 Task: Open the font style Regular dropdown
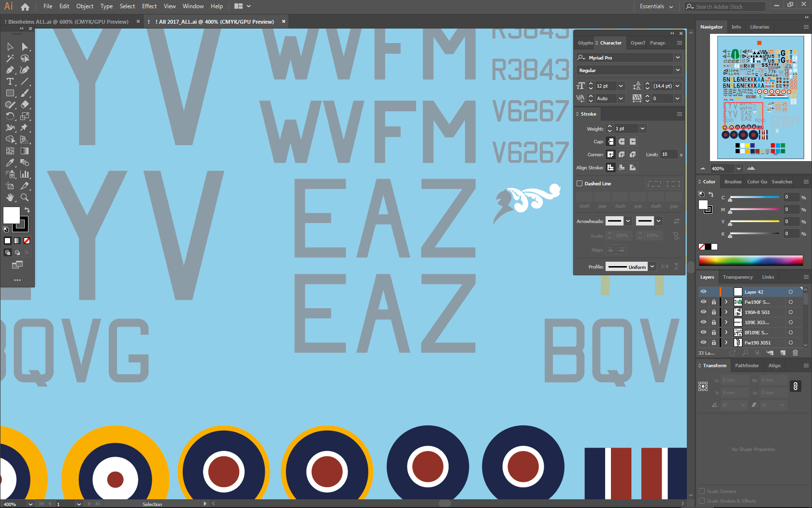tap(678, 70)
